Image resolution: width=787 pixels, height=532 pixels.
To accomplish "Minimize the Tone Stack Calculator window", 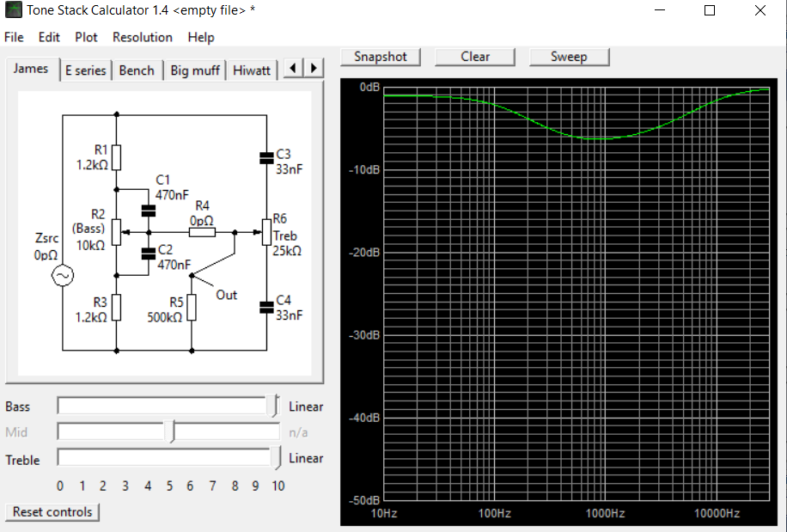I will point(660,10).
